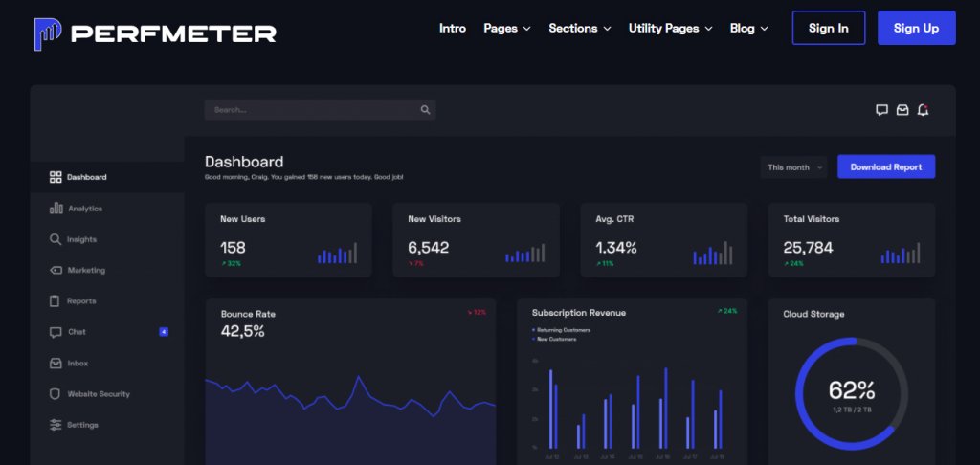Click the New Users mini bar chart
The height and width of the screenshot is (465, 980).
338,254
